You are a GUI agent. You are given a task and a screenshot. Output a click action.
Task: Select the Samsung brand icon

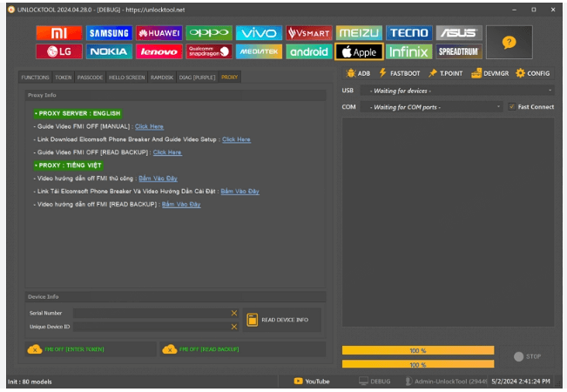click(x=109, y=33)
